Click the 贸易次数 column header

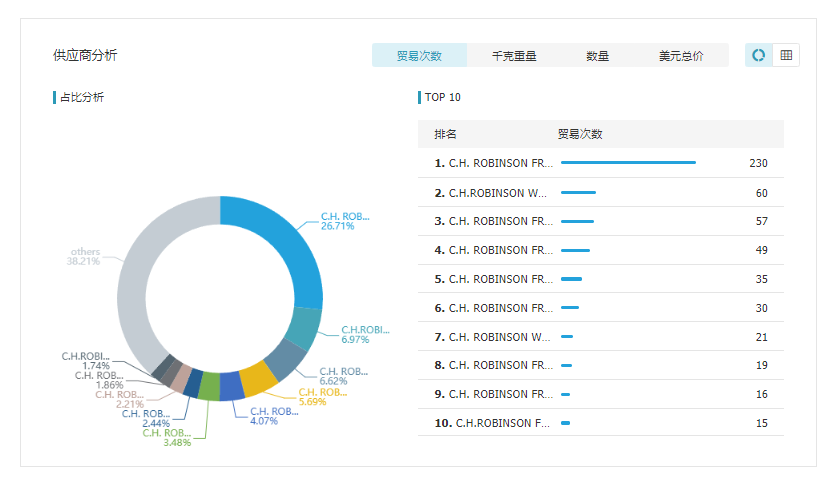(579, 134)
